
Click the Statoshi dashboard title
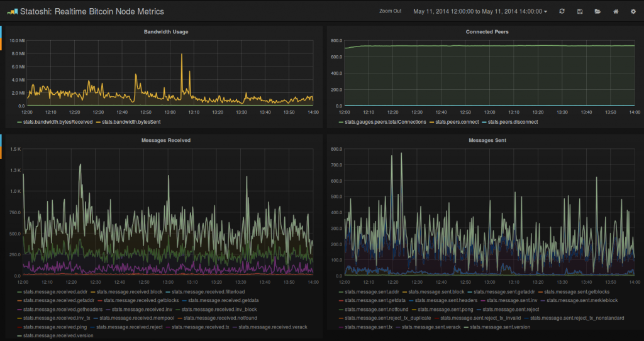coord(92,11)
